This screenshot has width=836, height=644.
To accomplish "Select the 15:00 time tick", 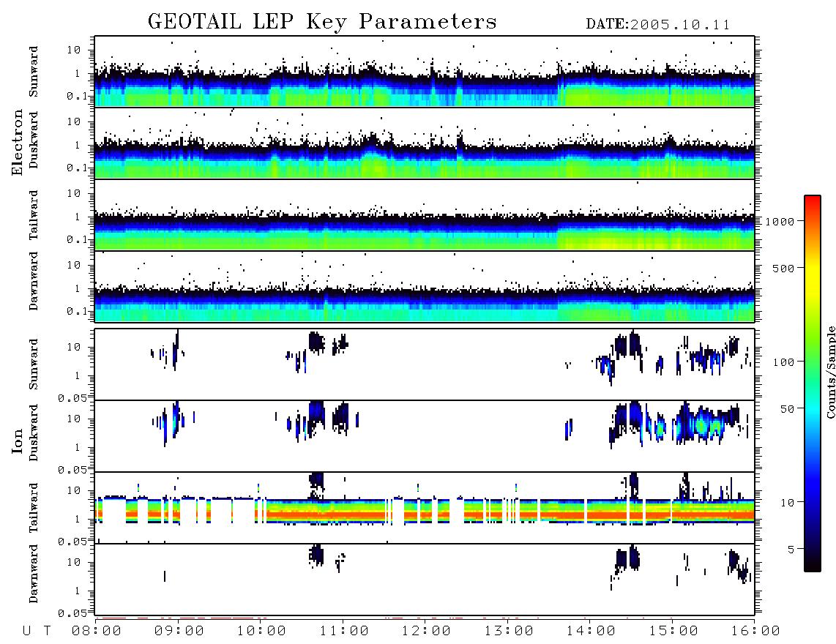I will (673, 632).
